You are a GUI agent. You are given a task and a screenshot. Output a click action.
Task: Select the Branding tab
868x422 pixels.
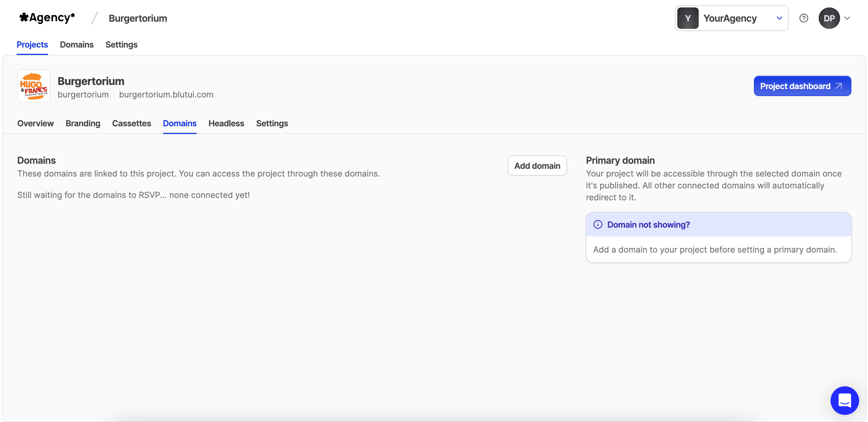click(x=83, y=123)
